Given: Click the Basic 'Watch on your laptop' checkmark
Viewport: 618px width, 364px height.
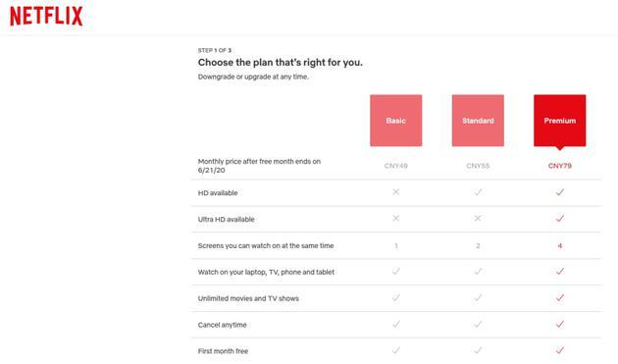Looking at the screenshot, I should [396, 272].
